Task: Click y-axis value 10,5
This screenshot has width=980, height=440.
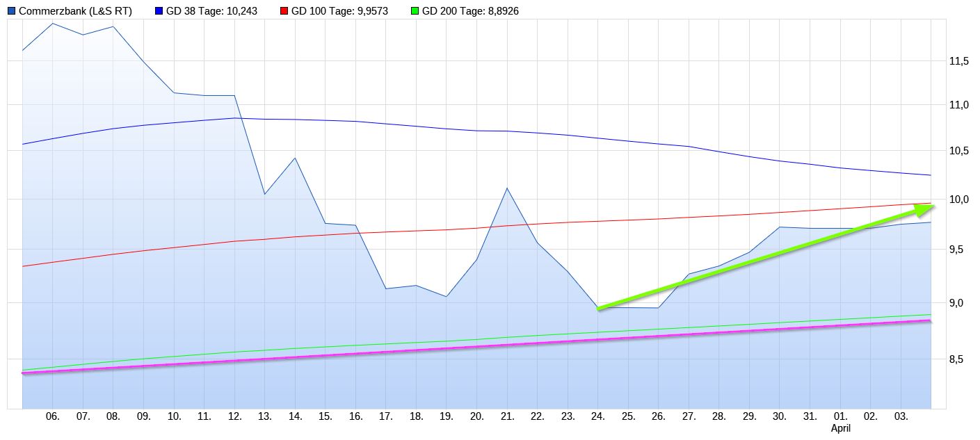Action: tap(959, 152)
